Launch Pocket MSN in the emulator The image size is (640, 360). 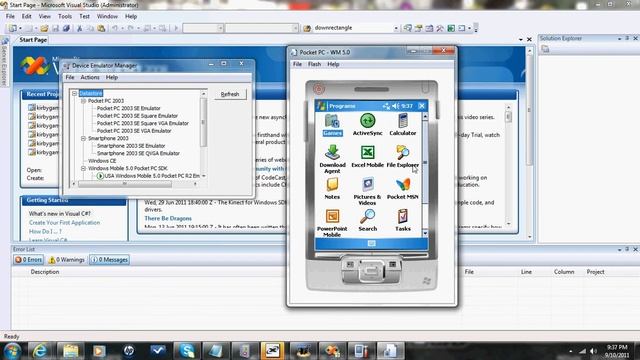[402, 189]
